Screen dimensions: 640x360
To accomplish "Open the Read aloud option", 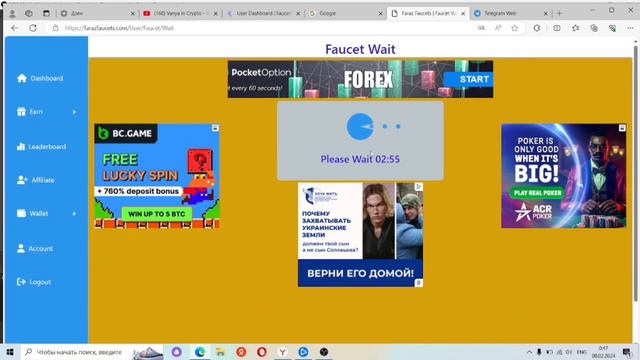I will (x=498, y=28).
